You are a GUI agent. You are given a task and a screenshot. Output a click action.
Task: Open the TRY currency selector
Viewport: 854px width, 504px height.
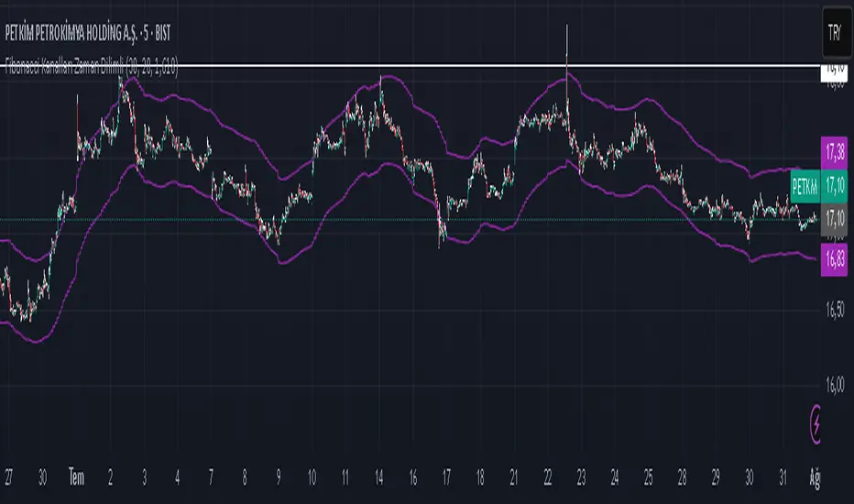click(837, 33)
